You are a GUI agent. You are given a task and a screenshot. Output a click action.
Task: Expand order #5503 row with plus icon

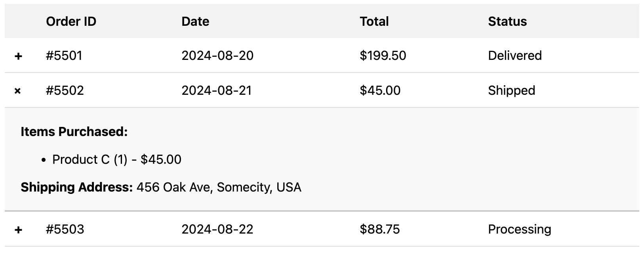pos(18,230)
